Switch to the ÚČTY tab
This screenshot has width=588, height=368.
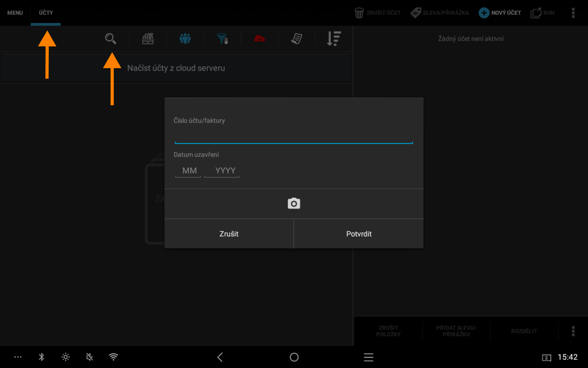[46, 13]
